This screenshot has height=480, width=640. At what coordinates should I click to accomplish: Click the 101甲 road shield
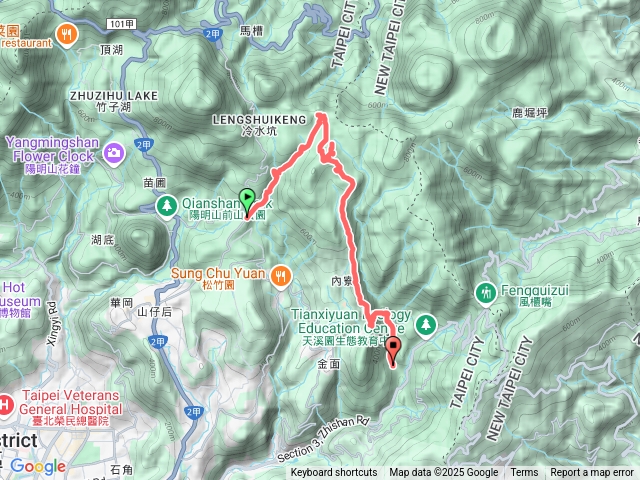121,24
